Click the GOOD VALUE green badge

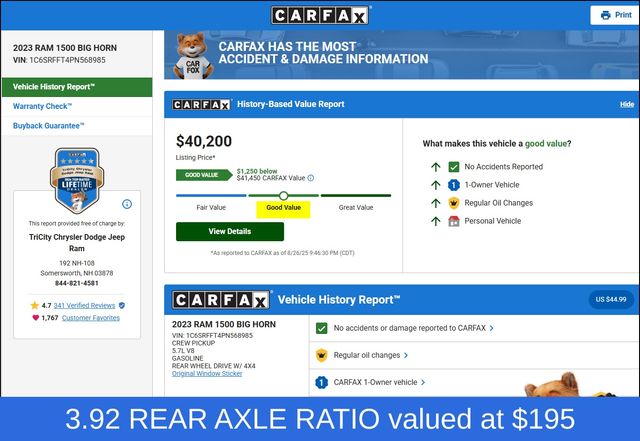click(204, 175)
